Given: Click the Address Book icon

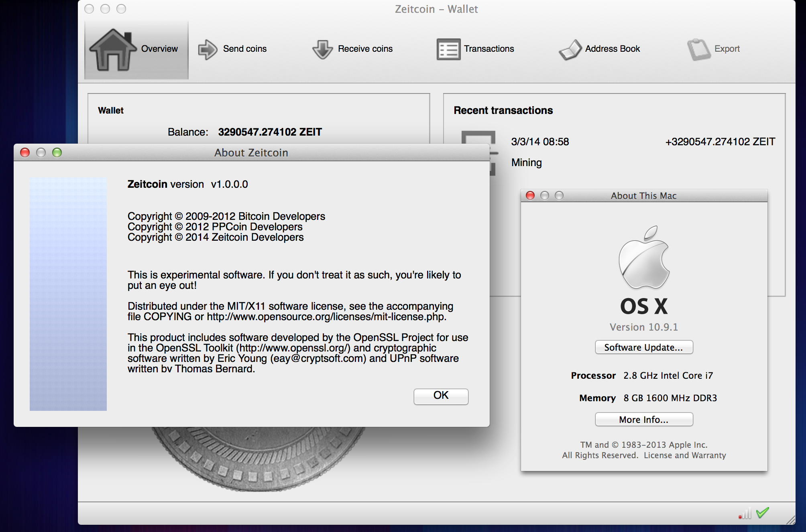Looking at the screenshot, I should tap(570, 49).
